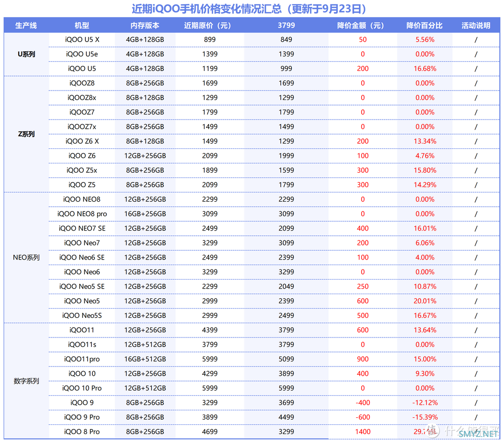This screenshot has width=504, height=443.
Task: Select the U系列 product line cell
Action: [26, 54]
